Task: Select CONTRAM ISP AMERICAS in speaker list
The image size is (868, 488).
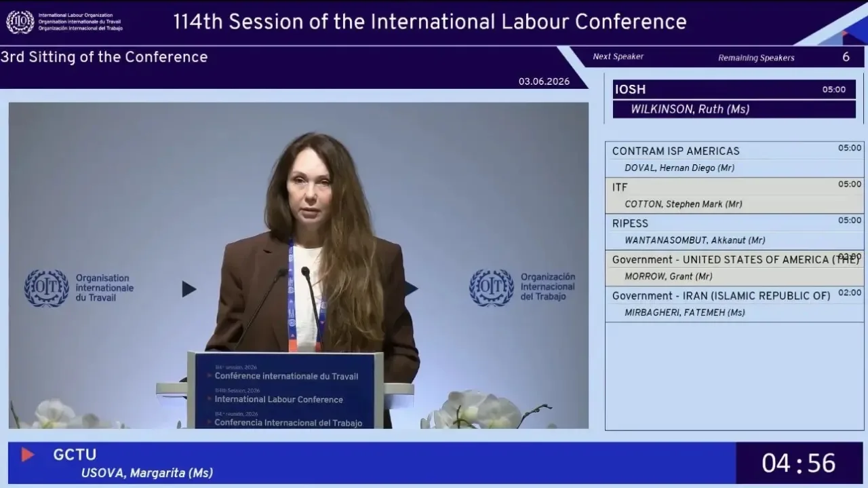Action: 734,159
